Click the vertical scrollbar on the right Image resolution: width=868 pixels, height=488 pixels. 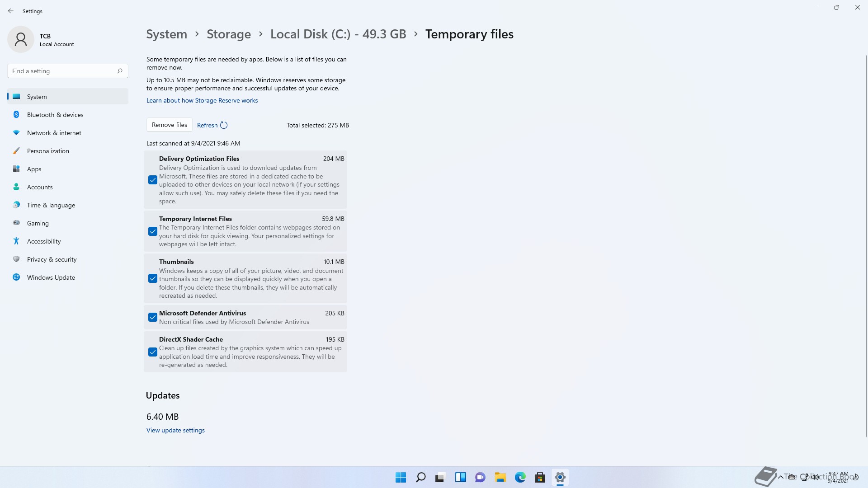click(865, 246)
